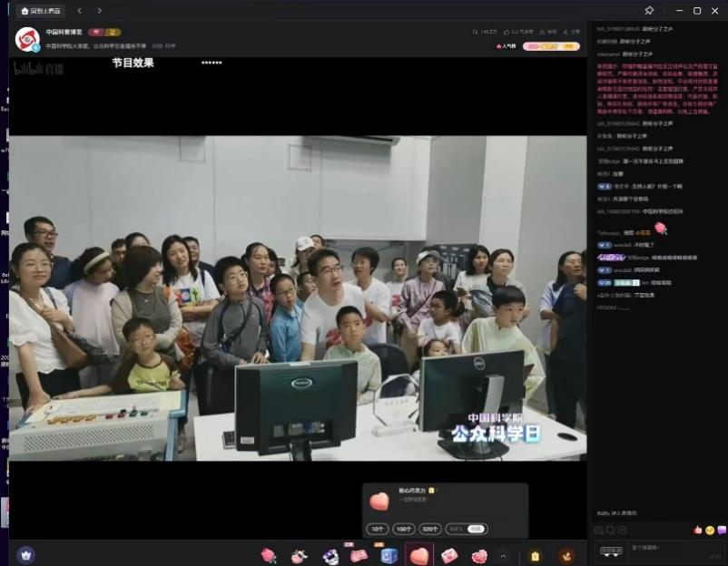The image size is (728, 566).
Task: Select the heart chocolate gift in gift bar
Action: point(418,555)
